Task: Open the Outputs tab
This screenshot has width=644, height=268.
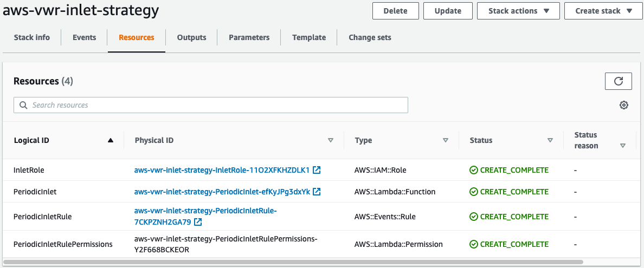Action: [191, 37]
